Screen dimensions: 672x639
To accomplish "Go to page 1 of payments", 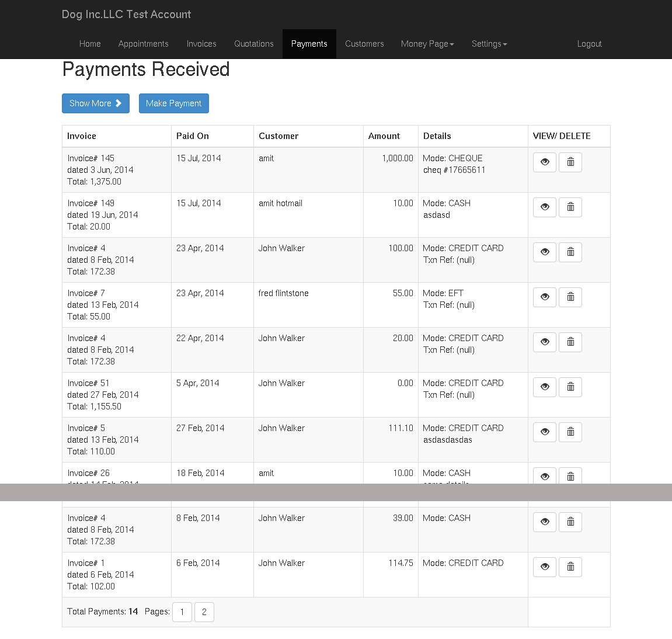I will (182, 612).
